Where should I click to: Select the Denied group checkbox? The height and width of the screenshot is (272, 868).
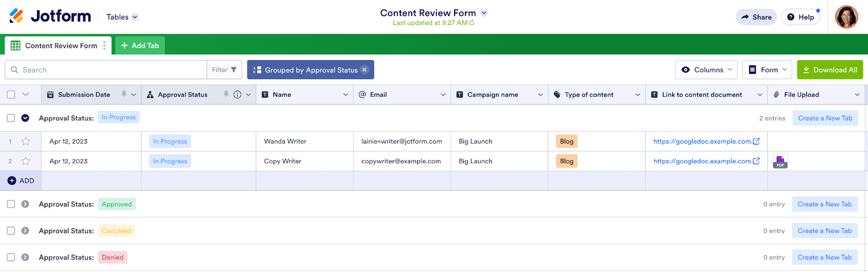pos(11,257)
